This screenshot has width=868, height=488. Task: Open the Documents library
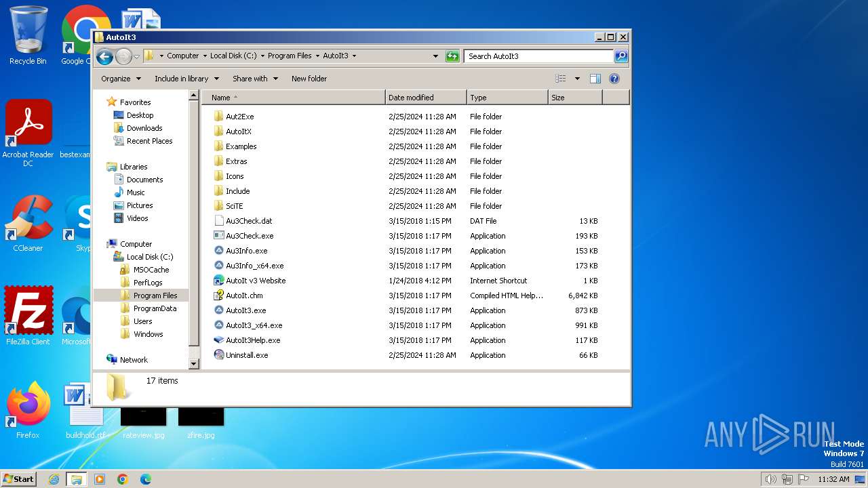144,180
